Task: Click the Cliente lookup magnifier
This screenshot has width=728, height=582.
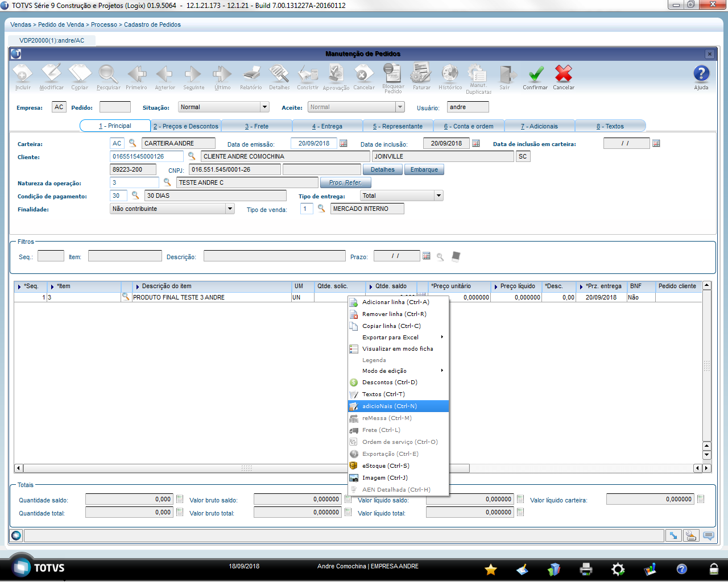Action: [x=192, y=156]
